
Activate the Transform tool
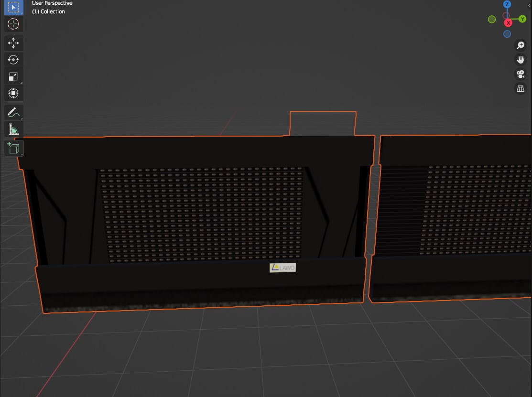tap(13, 93)
